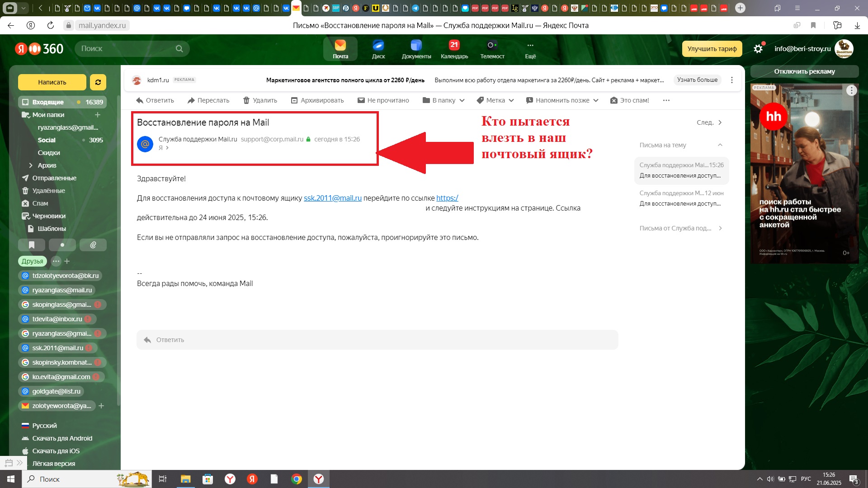Expand recipient details next to Я
The image size is (868, 488).
(x=167, y=148)
